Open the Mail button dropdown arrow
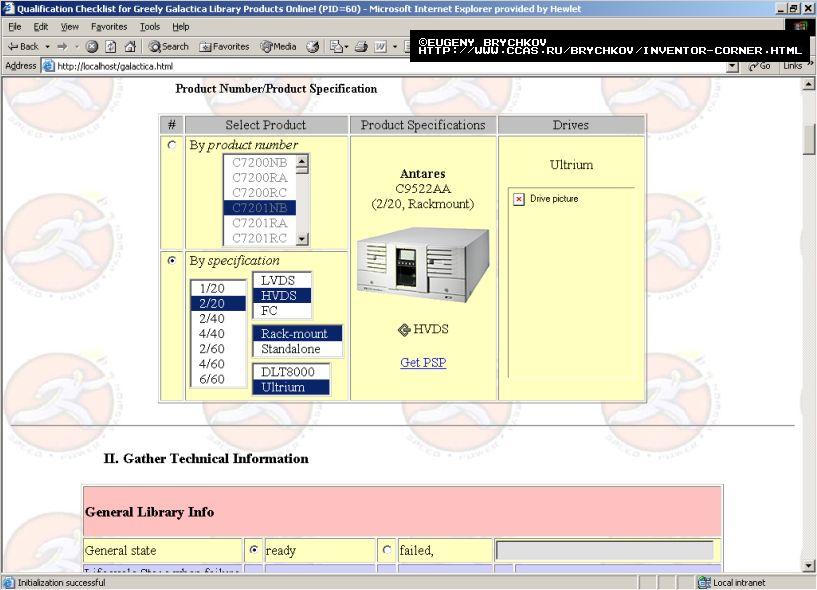This screenshot has width=817, height=590. [346, 47]
